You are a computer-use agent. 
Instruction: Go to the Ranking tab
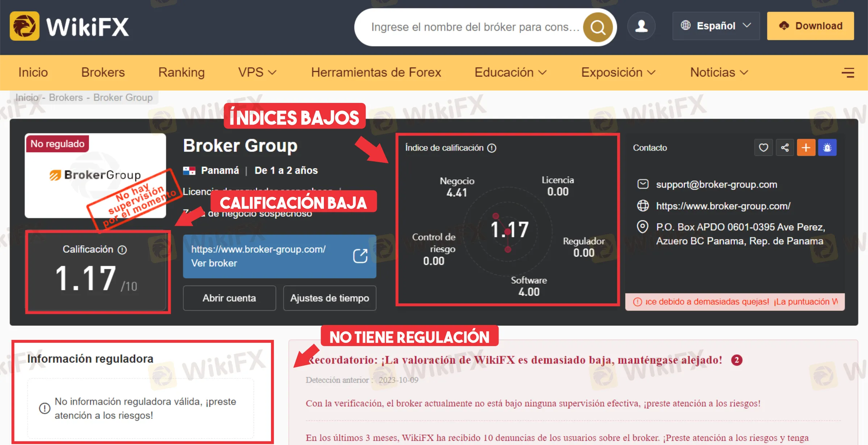point(181,72)
